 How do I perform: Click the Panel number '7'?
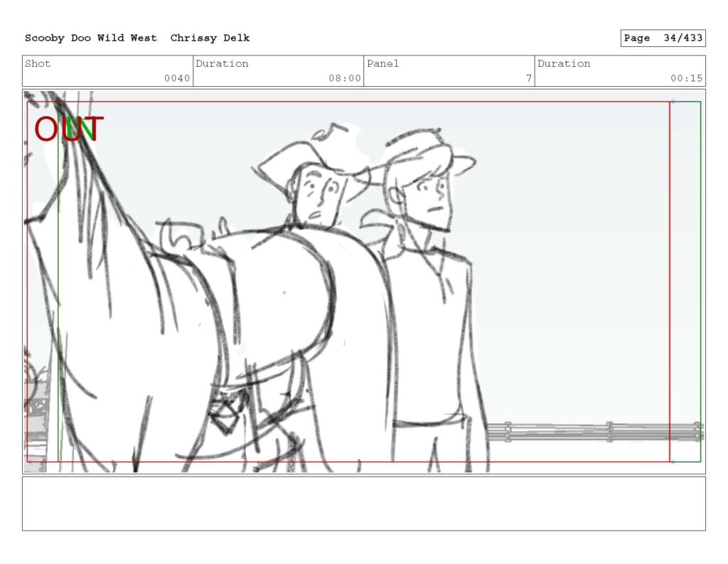click(529, 78)
